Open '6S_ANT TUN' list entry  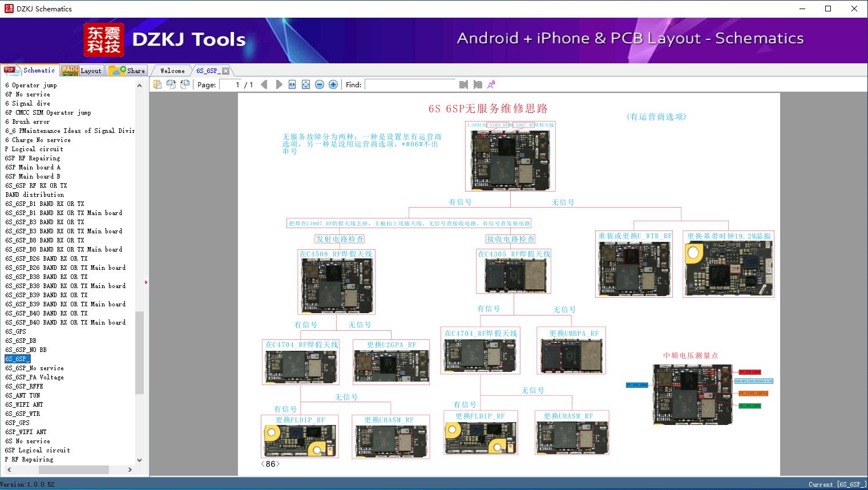pyautogui.click(x=22, y=395)
